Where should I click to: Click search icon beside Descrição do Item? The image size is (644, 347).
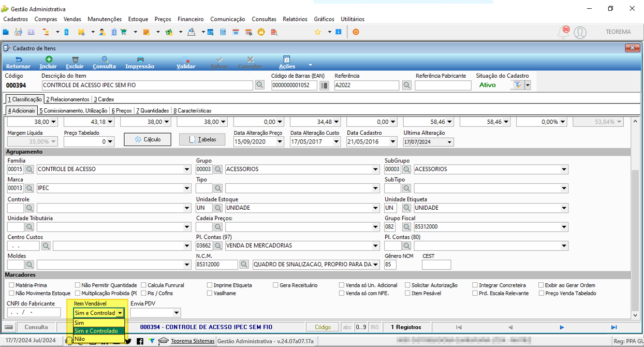tap(260, 85)
